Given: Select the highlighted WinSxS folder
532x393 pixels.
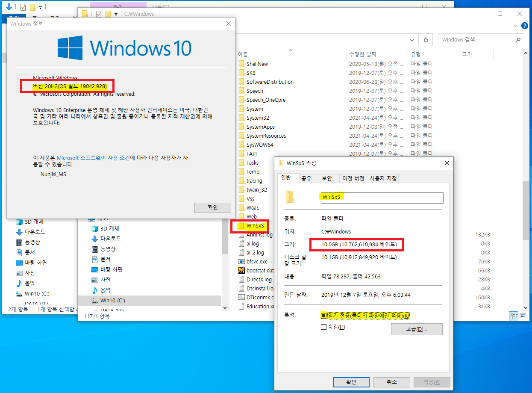Looking at the screenshot, I should (256, 225).
